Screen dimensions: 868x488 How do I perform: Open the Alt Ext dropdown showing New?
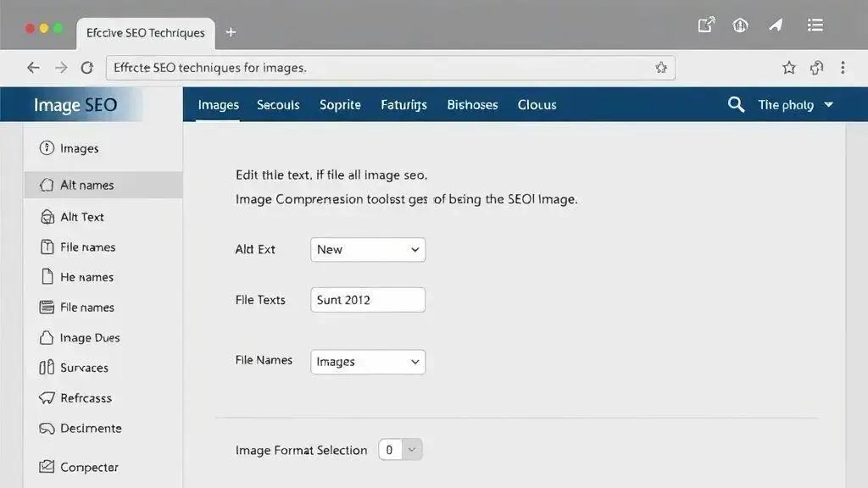[x=367, y=249]
